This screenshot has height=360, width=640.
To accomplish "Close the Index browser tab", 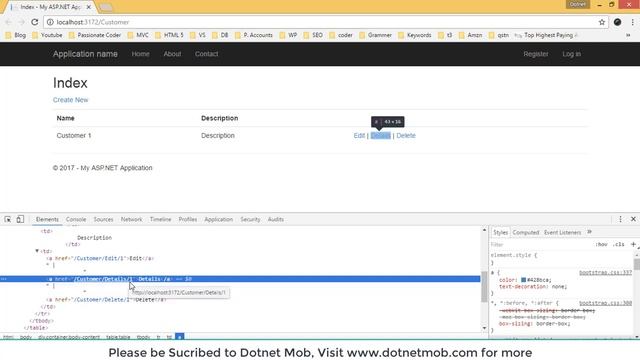I will [x=89, y=7].
